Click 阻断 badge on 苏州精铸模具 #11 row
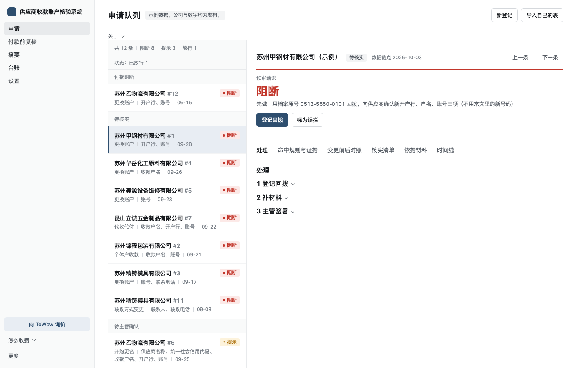Viewport: 588px width, 368px height. [x=229, y=300]
